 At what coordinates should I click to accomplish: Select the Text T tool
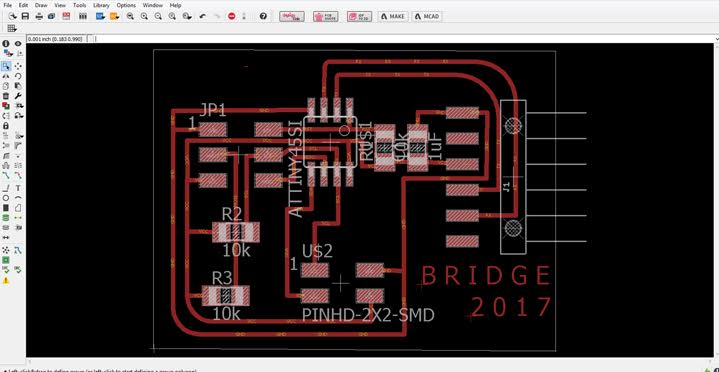pyautogui.click(x=18, y=188)
